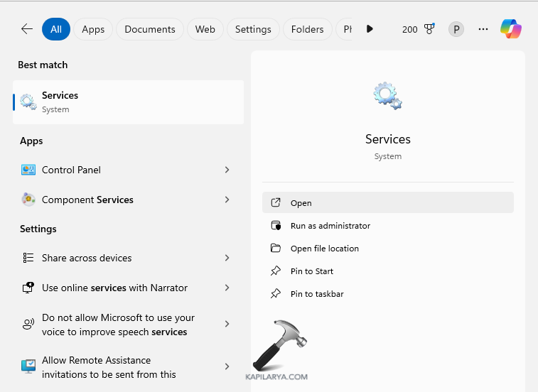Switch to the Settings filter tab
Image resolution: width=538 pixels, height=392 pixels.
coord(253,29)
